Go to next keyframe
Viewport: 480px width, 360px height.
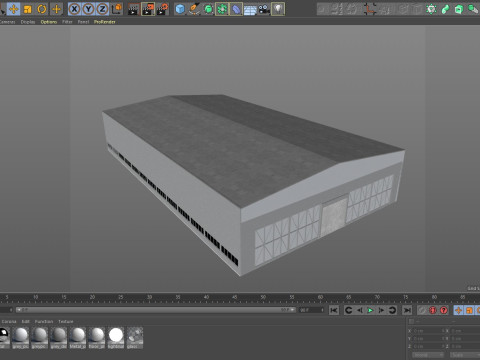click(392, 310)
